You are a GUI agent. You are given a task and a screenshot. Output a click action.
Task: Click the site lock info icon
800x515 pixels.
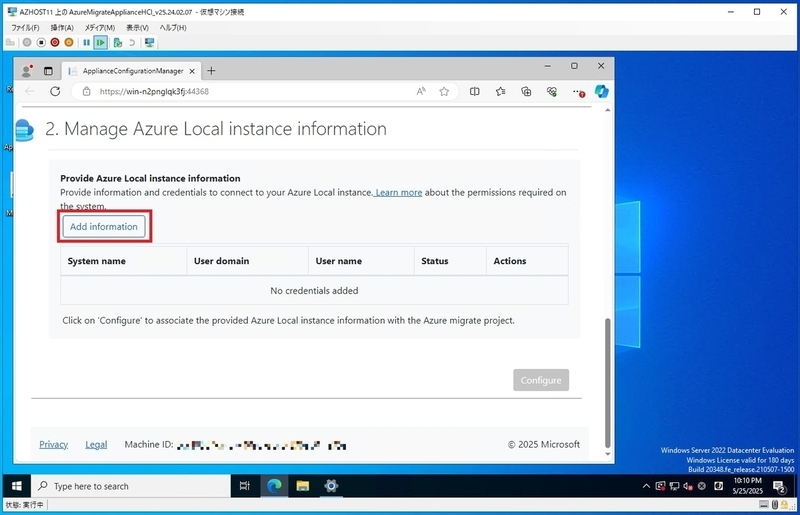click(87, 91)
